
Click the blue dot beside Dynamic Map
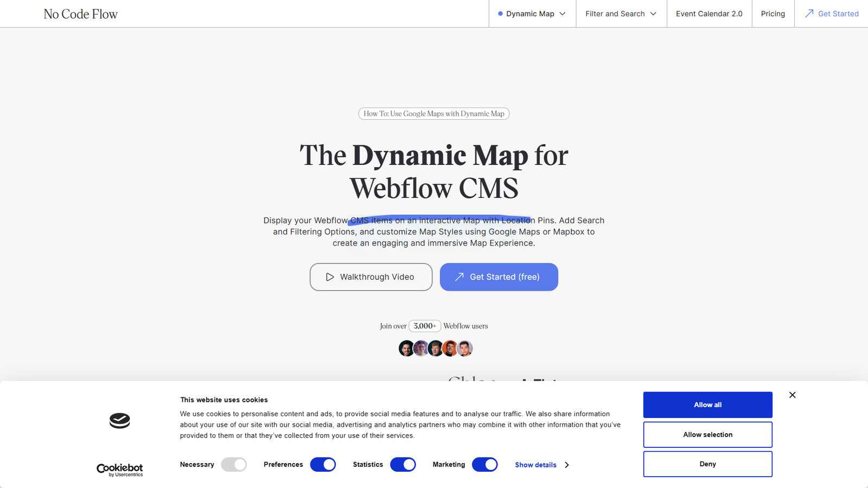pyautogui.click(x=500, y=14)
